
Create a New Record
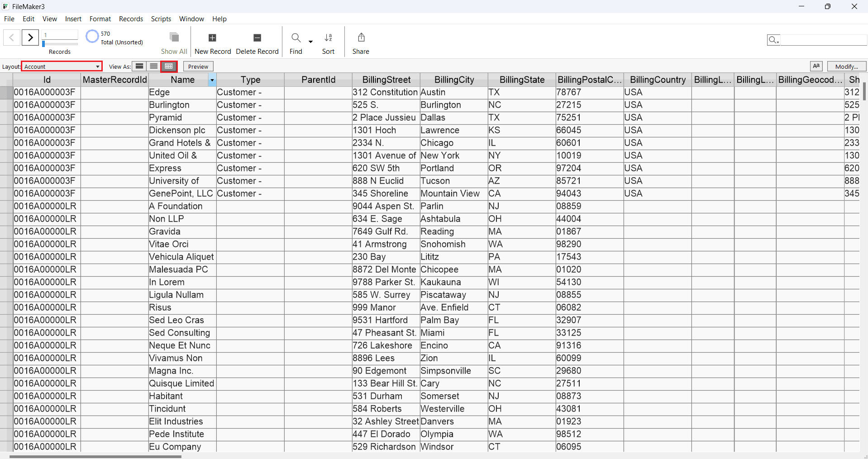[213, 42]
